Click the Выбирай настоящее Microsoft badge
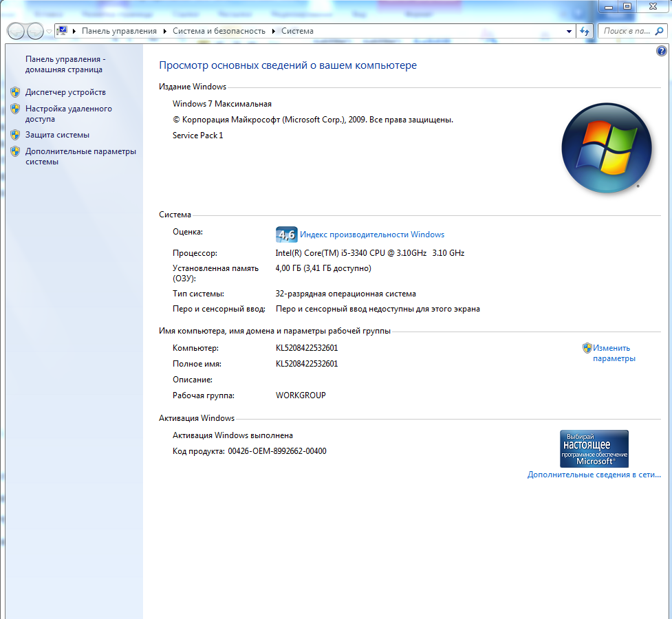Screen dimensions: 672x619 [594, 449]
